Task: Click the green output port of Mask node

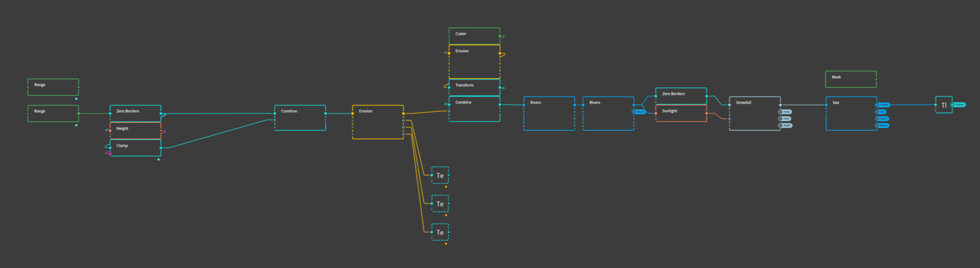Action: [x=876, y=79]
